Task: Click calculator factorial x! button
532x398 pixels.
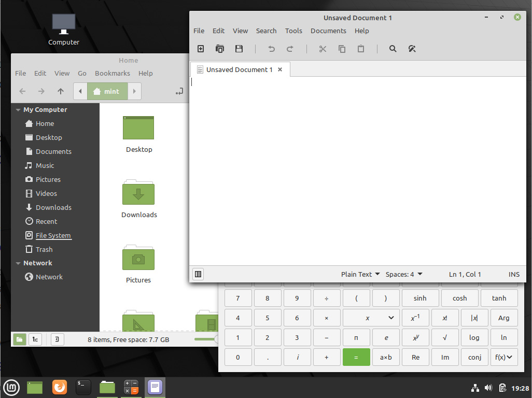Action: click(x=445, y=318)
